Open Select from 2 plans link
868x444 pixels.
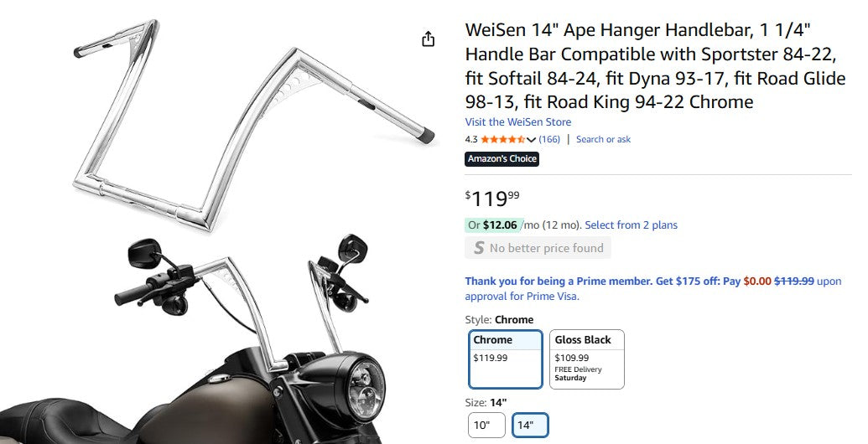pos(631,225)
